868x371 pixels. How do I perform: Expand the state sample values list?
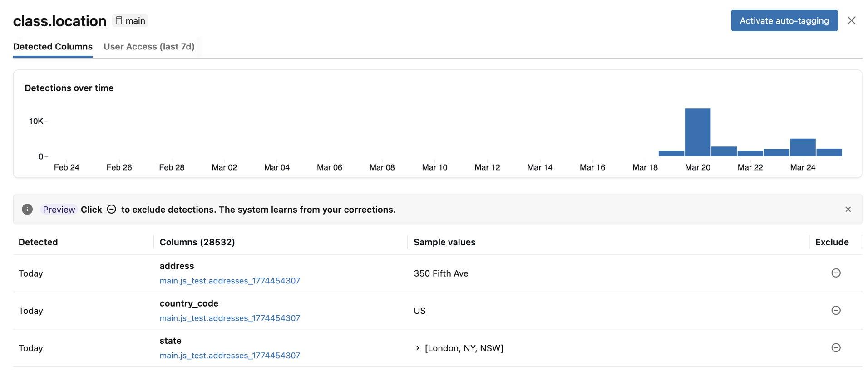tap(418, 348)
